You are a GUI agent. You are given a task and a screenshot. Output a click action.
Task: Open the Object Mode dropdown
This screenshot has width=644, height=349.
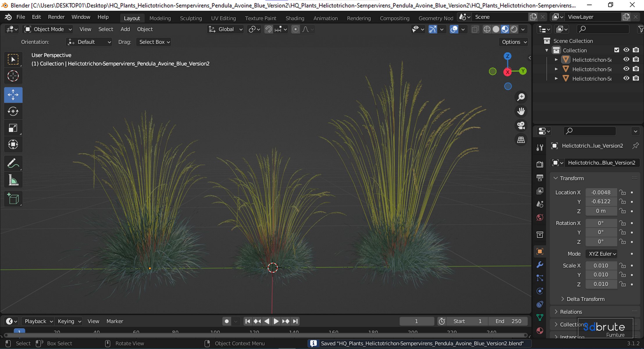48,29
